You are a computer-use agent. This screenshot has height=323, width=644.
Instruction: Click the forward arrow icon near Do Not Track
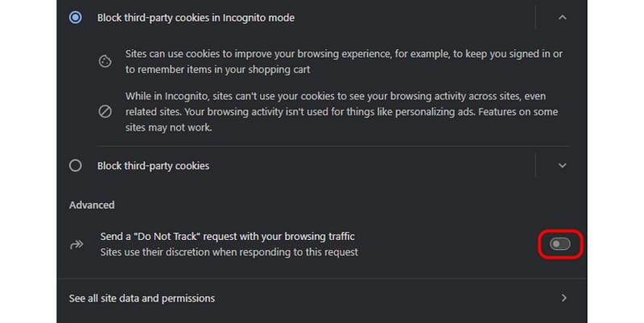point(77,244)
